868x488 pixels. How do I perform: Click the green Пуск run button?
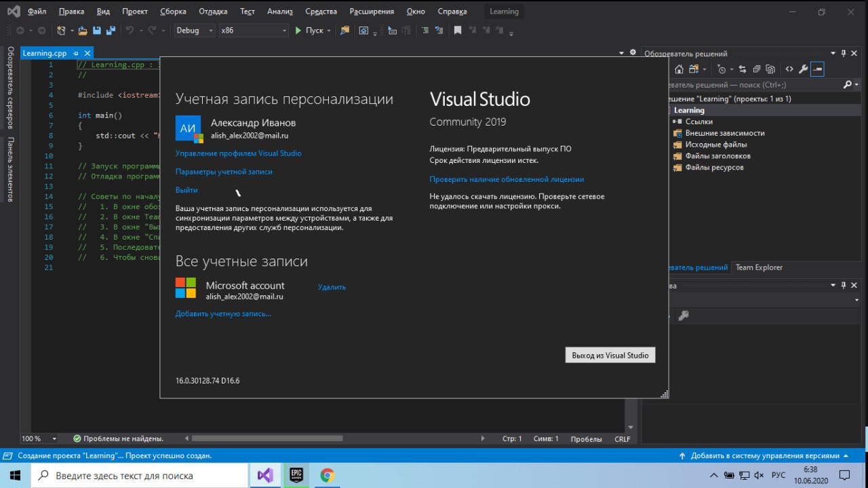point(309,31)
